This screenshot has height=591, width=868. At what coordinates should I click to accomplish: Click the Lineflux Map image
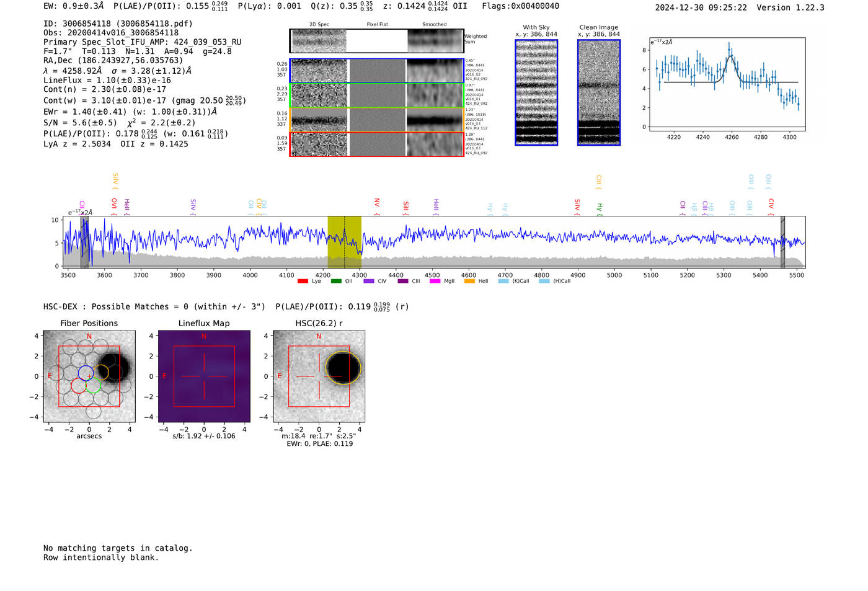204,376
